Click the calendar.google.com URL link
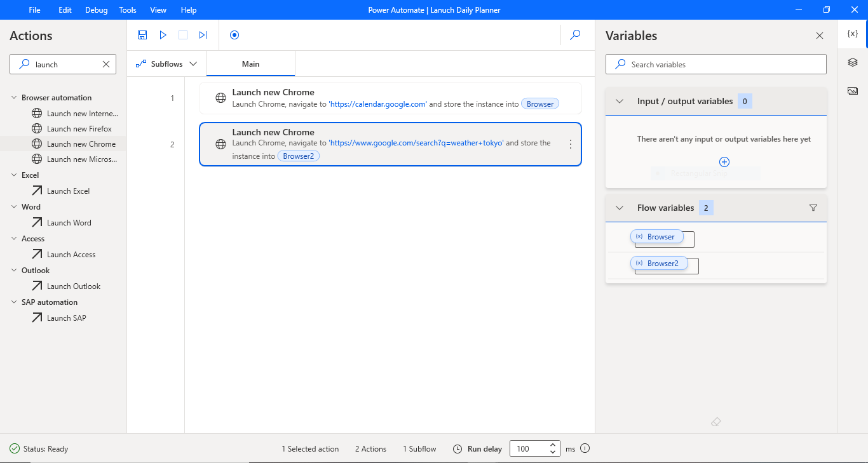 [x=377, y=104]
